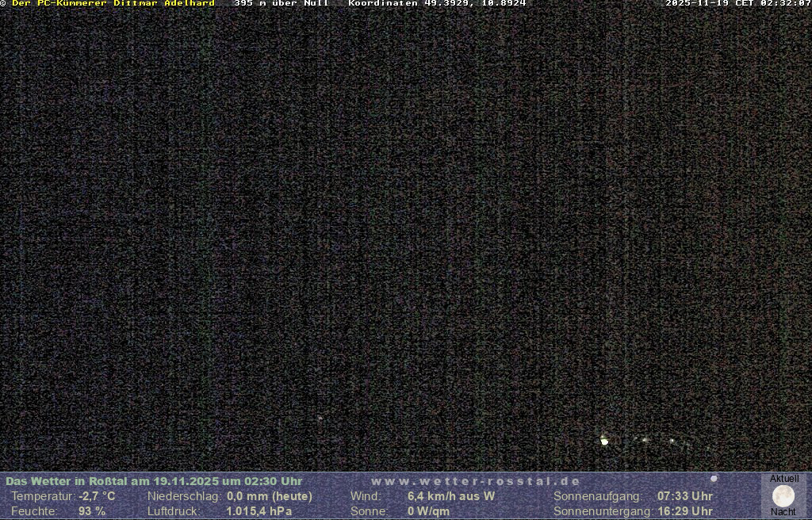Click the Sonnenuntergang time 16:29 Uhr
This screenshot has height=520, width=812.
[x=685, y=511]
